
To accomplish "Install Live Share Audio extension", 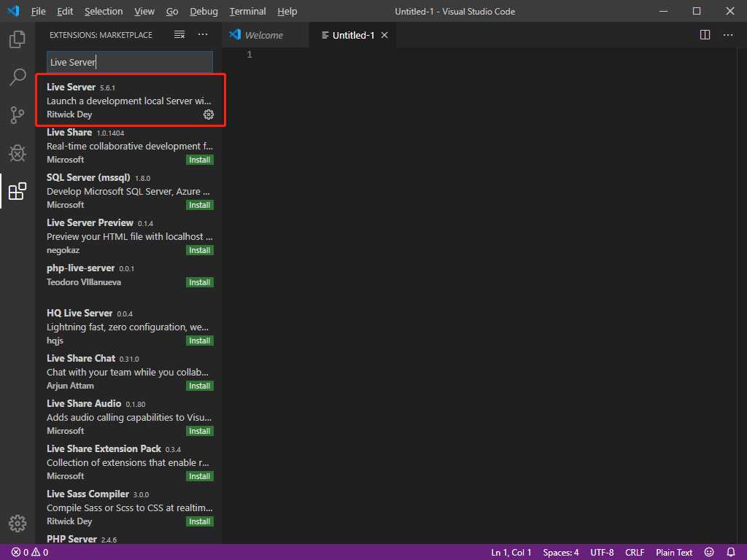I will 200,432.
